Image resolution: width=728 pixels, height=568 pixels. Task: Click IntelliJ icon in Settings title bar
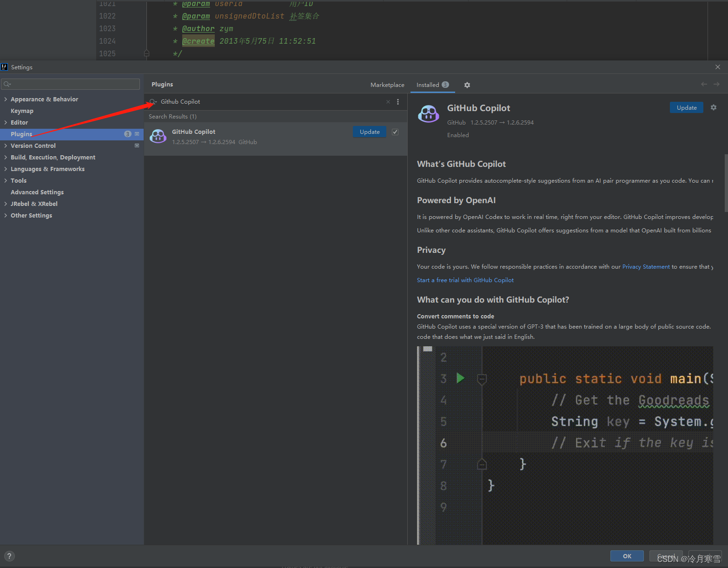pyautogui.click(x=4, y=67)
